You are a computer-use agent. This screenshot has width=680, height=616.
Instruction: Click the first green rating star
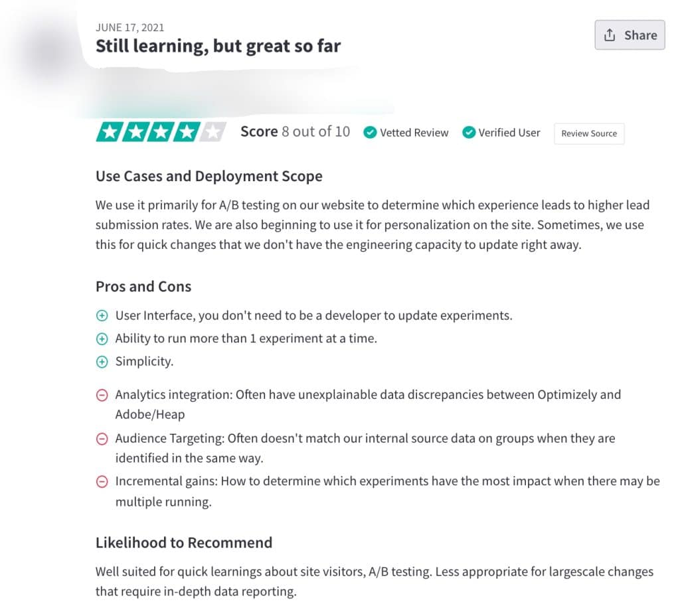click(109, 133)
